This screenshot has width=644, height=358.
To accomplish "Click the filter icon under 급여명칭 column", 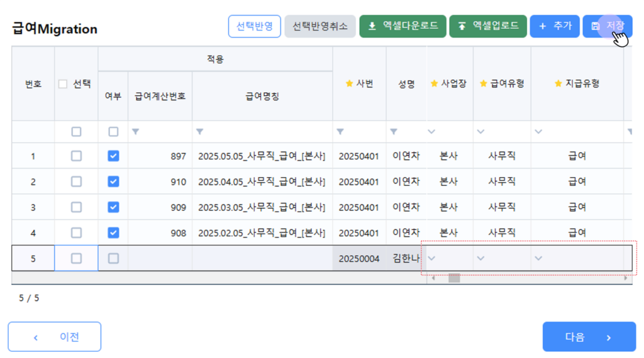I will coord(199,132).
